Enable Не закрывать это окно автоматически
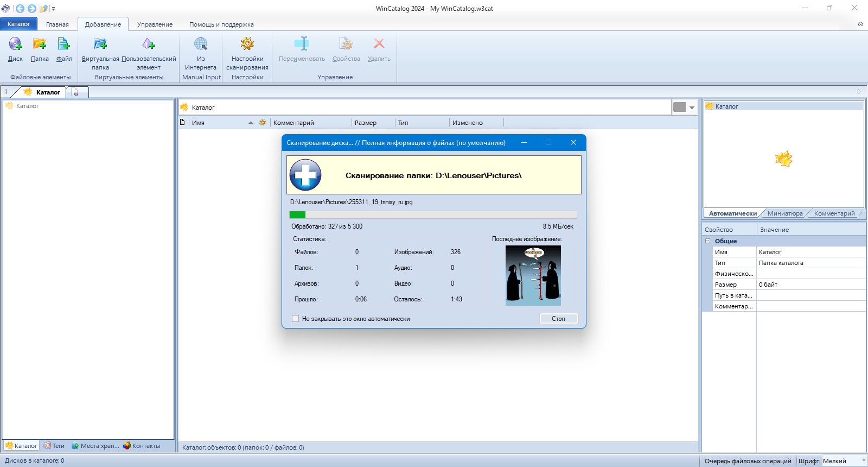The width and height of the screenshot is (868, 467). click(x=296, y=319)
